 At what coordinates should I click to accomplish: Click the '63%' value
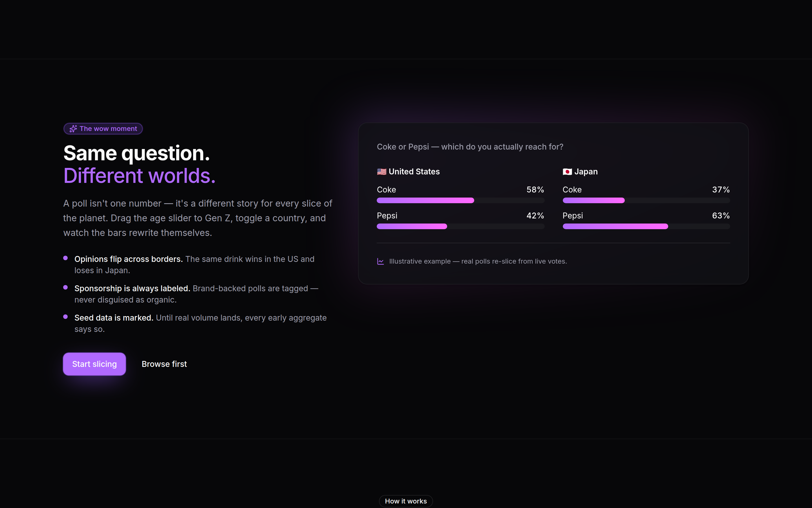pyautogui.click(x=721, y=215)
